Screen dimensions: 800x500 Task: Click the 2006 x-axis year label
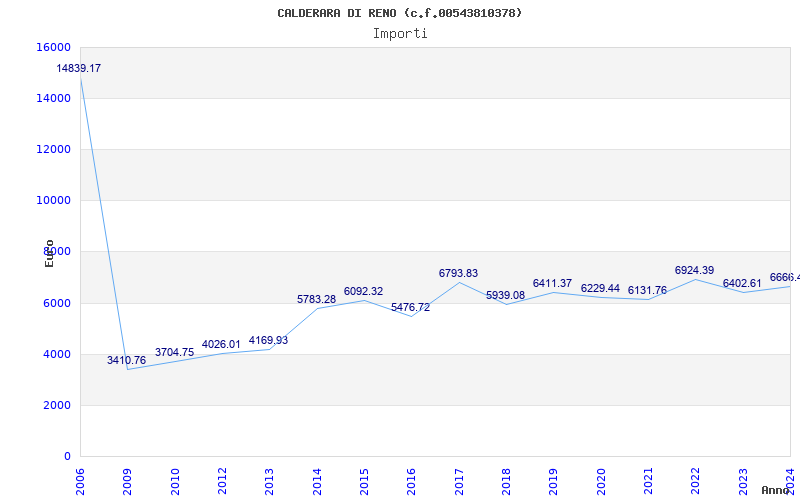click(80, 482)
